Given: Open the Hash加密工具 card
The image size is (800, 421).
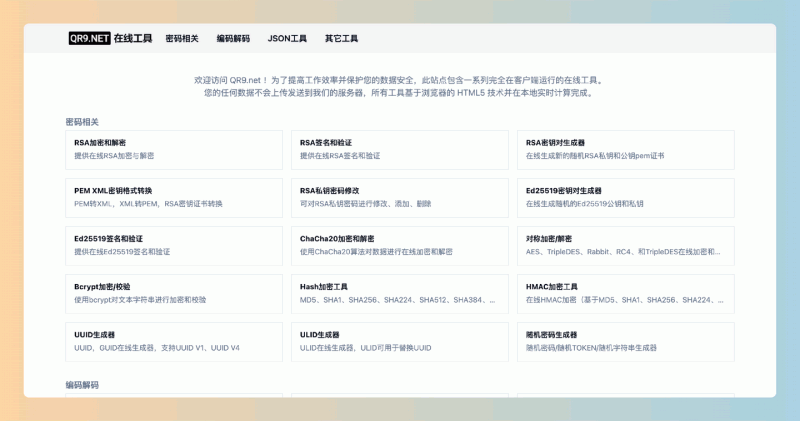Looking at the screenshot, I should tap(400, 294).
